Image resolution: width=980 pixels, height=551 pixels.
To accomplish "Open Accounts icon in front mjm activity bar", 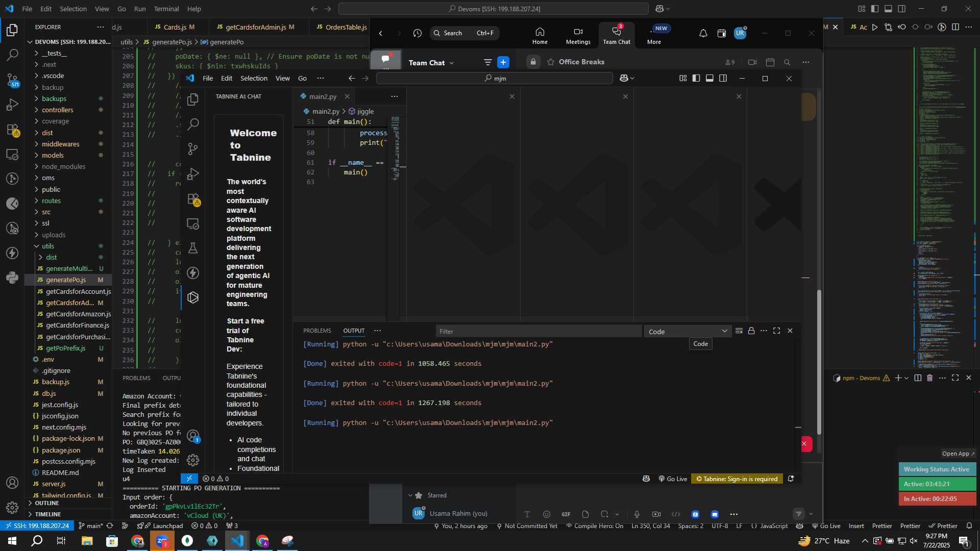I will point(193,436).
